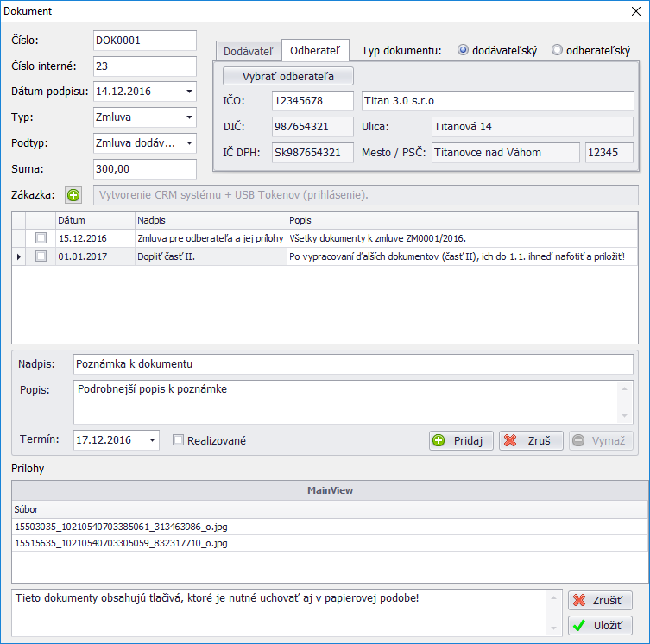The width and height of the screenshot is (650, 644).
Task: Click the green plus icon next to Zákazka
Action: pos(73,195)
